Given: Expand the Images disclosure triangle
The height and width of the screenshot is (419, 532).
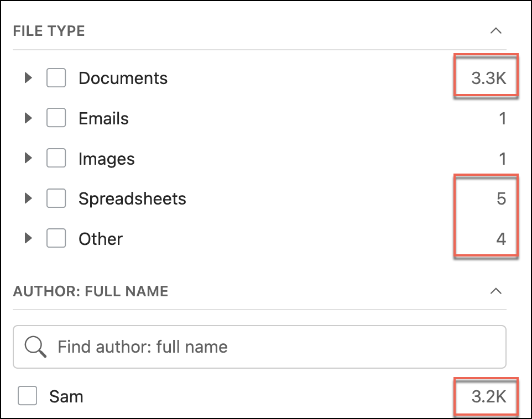Looking at the screenshot, I should pyautogui.click(x=29, y=159).
